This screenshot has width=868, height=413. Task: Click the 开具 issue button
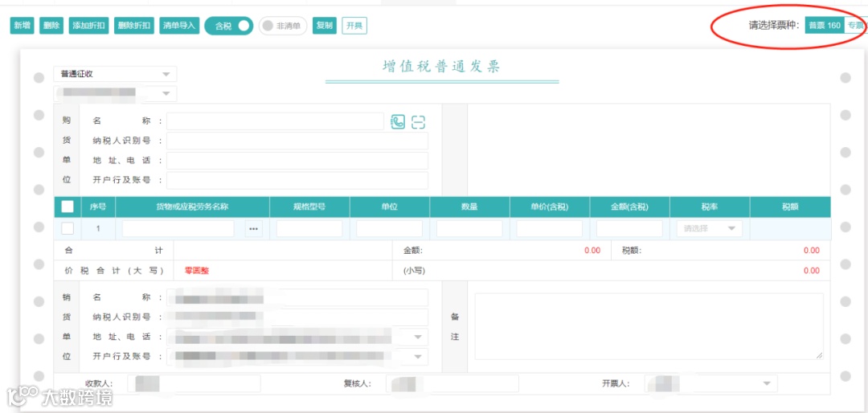coord(354,26)
